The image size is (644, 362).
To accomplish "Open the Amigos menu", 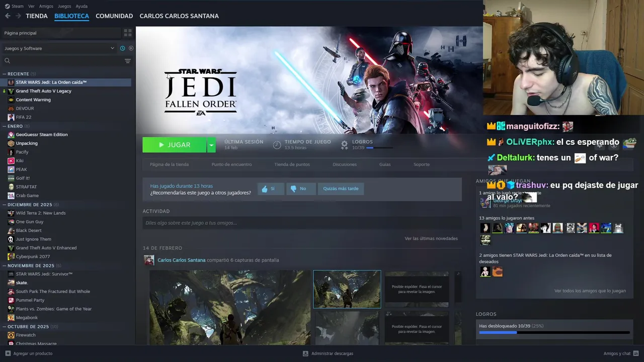I will coord(46,6).
